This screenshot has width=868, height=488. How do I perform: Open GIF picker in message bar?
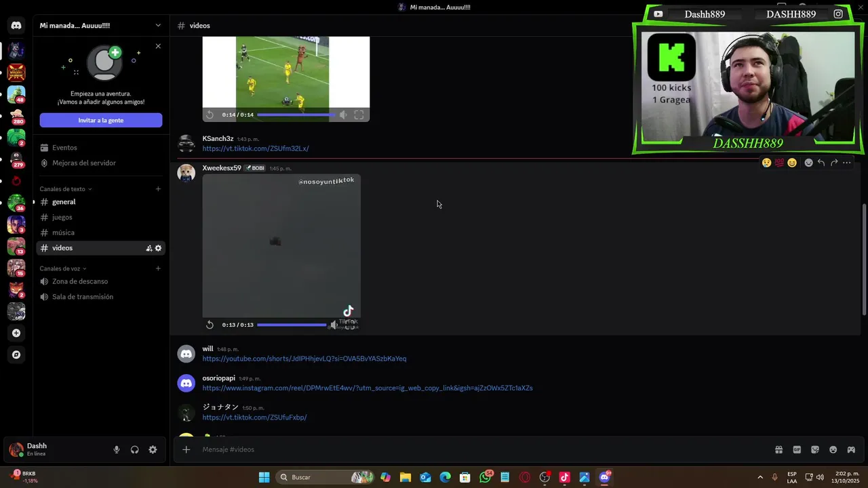pyautogui.click(x=797, y=449)
